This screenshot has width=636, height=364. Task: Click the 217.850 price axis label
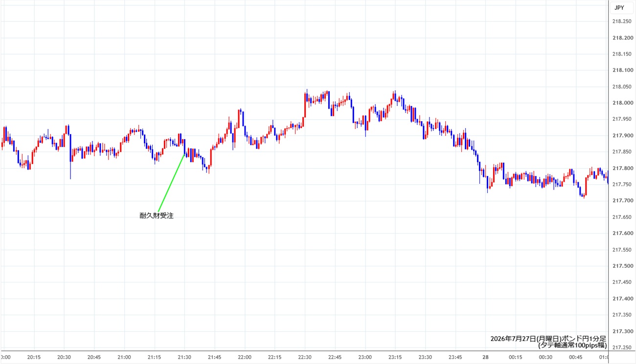621,152
